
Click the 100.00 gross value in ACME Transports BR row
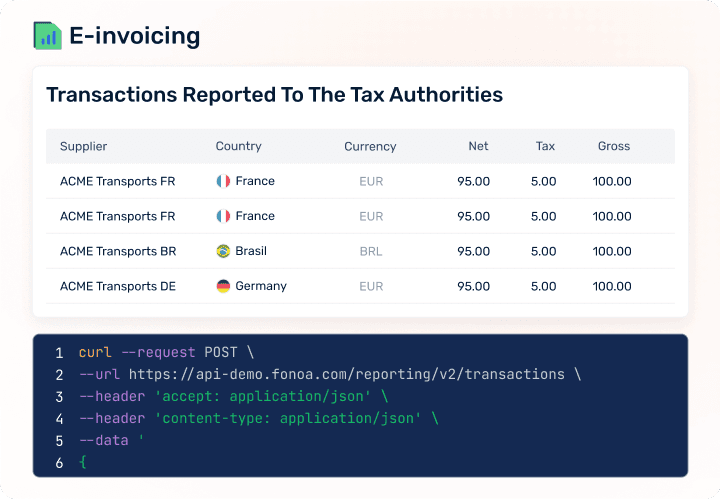[x=612, y=251]
